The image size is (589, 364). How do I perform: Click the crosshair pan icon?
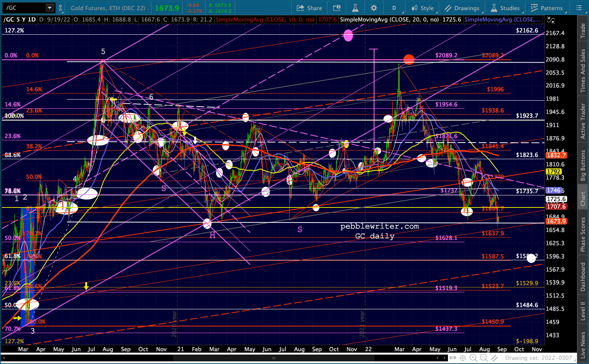[463, 358]
